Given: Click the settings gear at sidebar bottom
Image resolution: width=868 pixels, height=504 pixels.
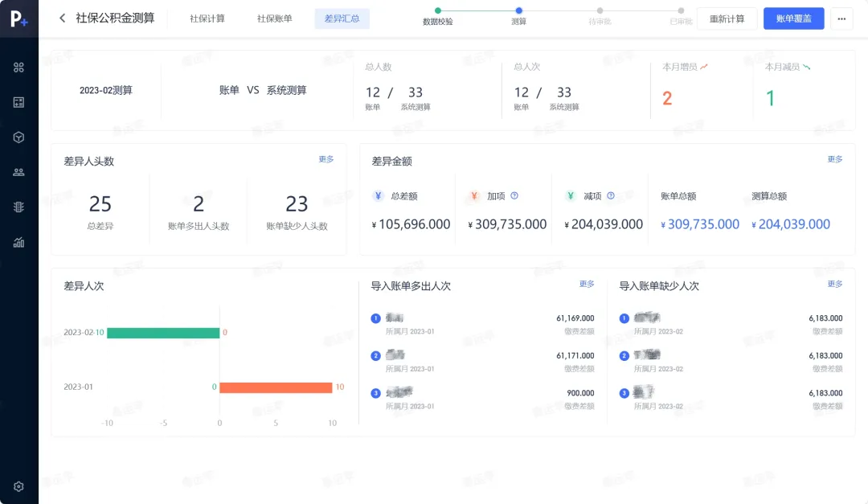Looking at the screenshot, I should click(x=18, y=486).
